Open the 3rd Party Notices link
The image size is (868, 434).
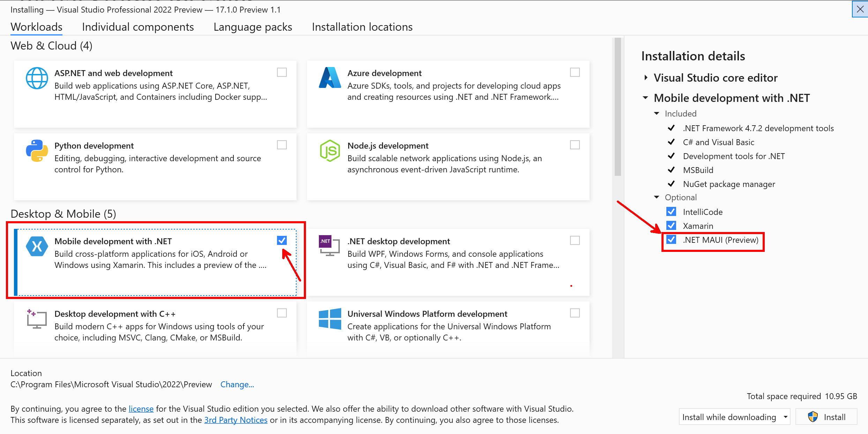(x=236, y=420)
